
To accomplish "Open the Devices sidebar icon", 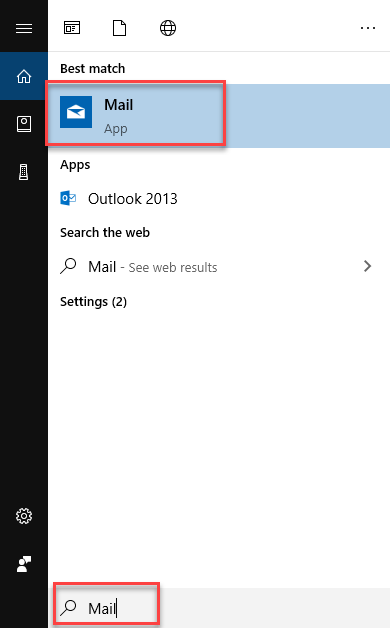I will (x=24, y=172).
